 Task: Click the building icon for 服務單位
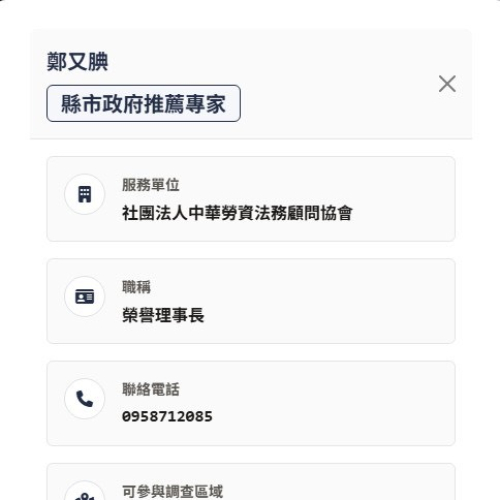pos(85,194)
